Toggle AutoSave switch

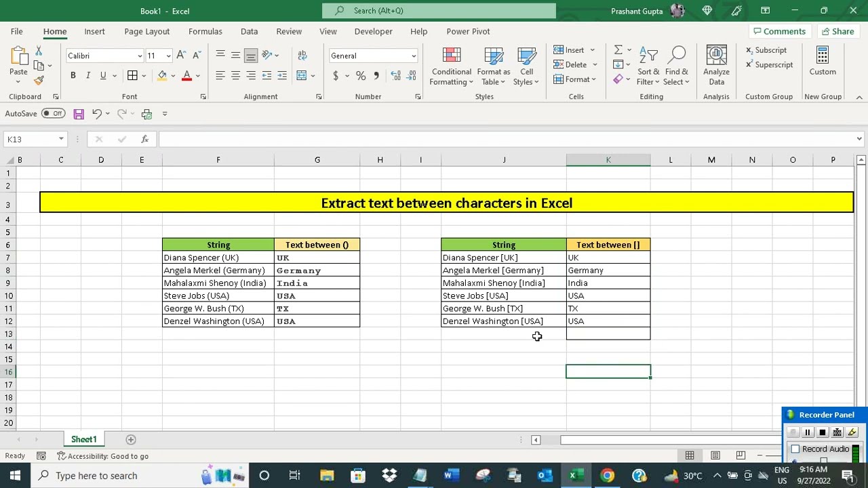(x=53, y=114)
